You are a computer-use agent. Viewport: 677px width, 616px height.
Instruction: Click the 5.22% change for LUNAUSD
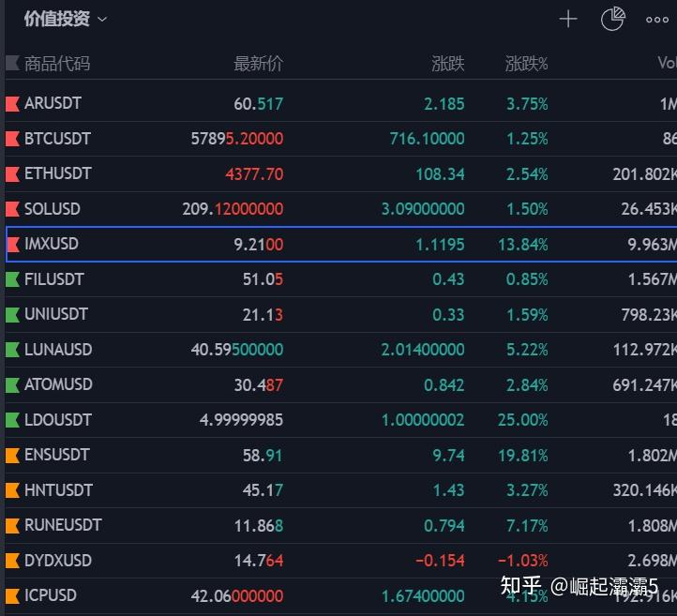coord(527,350)
